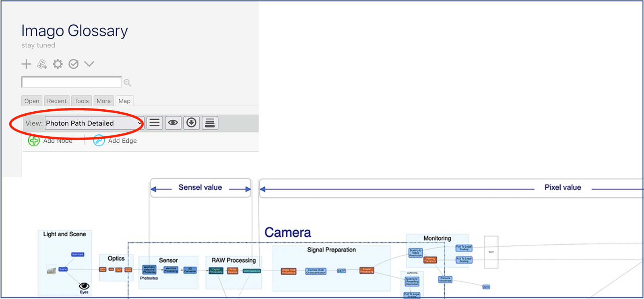Click the search magnifier icon
Viewport: 644px width, 299px height.
[127, 83]
